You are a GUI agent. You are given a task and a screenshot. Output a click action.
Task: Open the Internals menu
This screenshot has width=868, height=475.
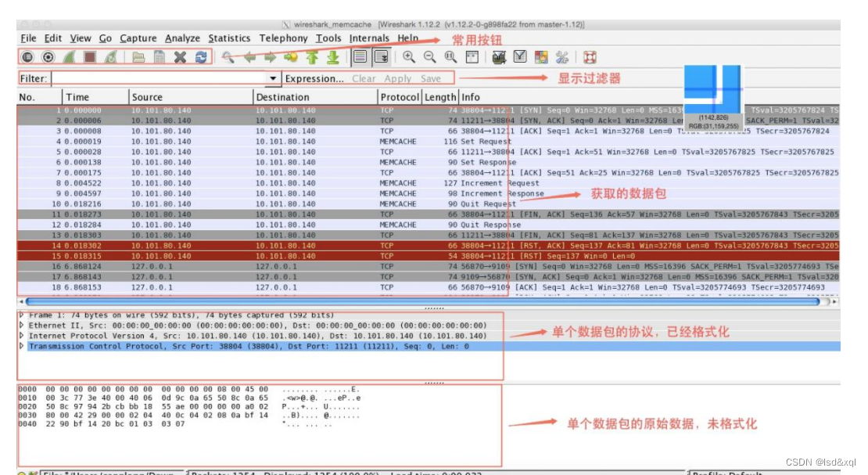pos(368,38)
